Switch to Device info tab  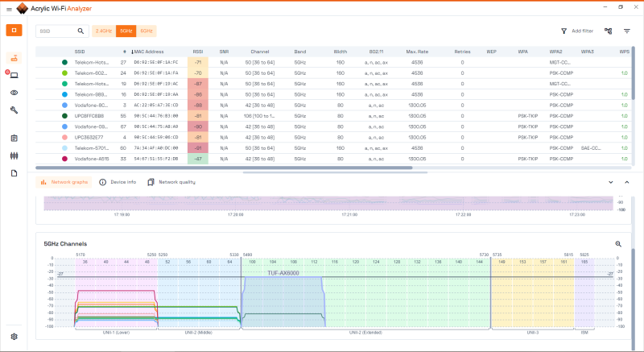tap(118, 182)
